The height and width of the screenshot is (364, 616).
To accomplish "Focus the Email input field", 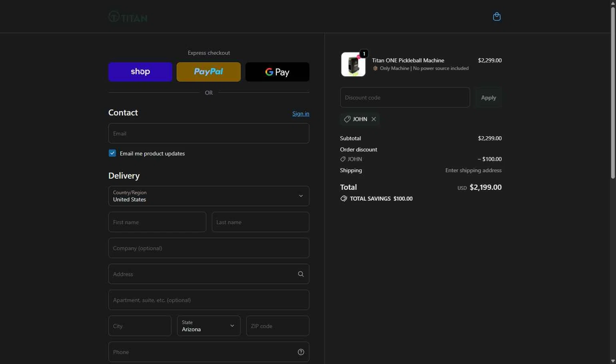I will (209, 133).
